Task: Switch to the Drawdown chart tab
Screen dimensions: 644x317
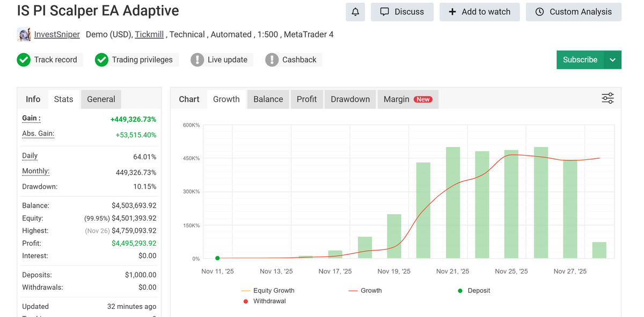Action: click(350, 99)
